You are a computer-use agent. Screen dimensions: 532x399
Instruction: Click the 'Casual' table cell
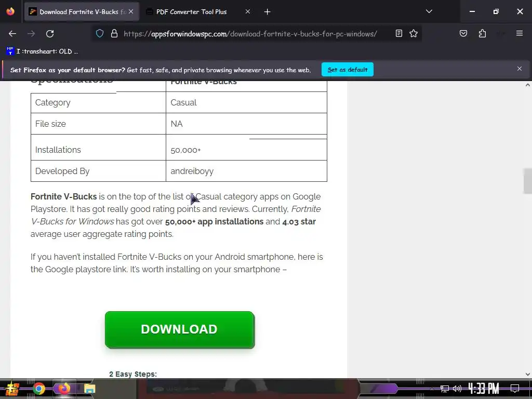(x=246, y=102)
